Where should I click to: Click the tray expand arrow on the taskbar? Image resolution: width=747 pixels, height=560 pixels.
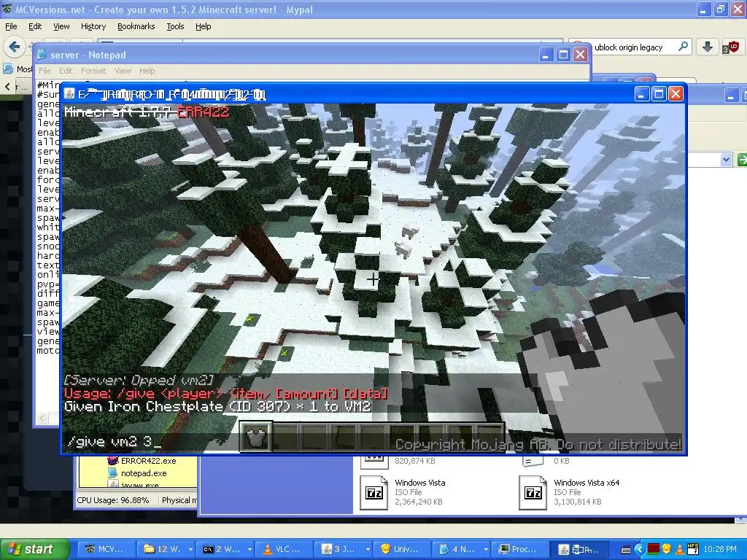click(x=640, y=549)
